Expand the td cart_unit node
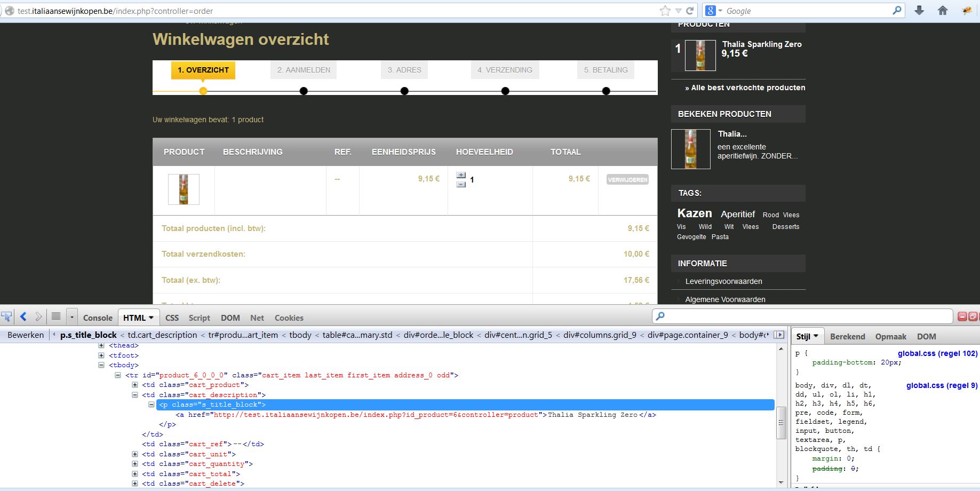This screenshot has width=980, height=491. click(x=135, y=454)
